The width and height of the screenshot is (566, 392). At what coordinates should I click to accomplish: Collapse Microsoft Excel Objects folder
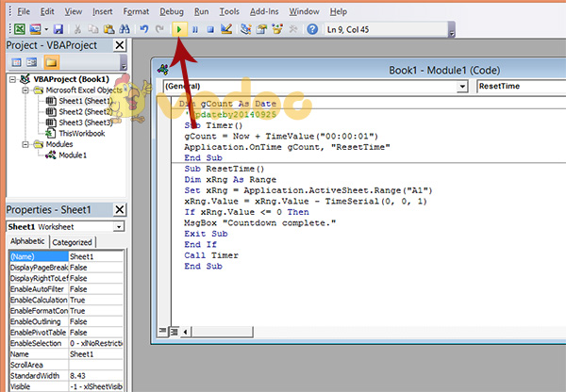point(25,90)
